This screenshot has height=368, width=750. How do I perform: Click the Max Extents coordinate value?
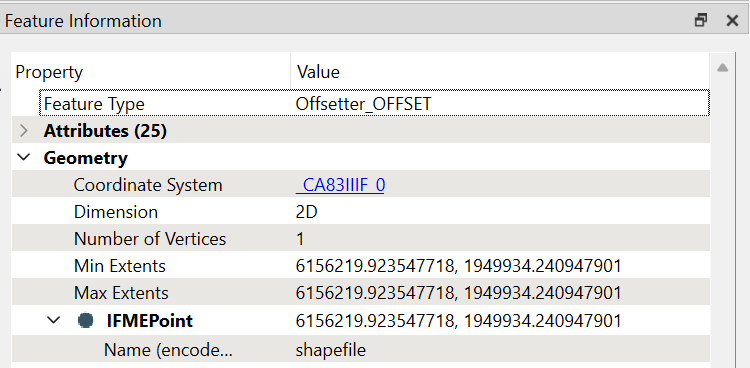[458, 293]
